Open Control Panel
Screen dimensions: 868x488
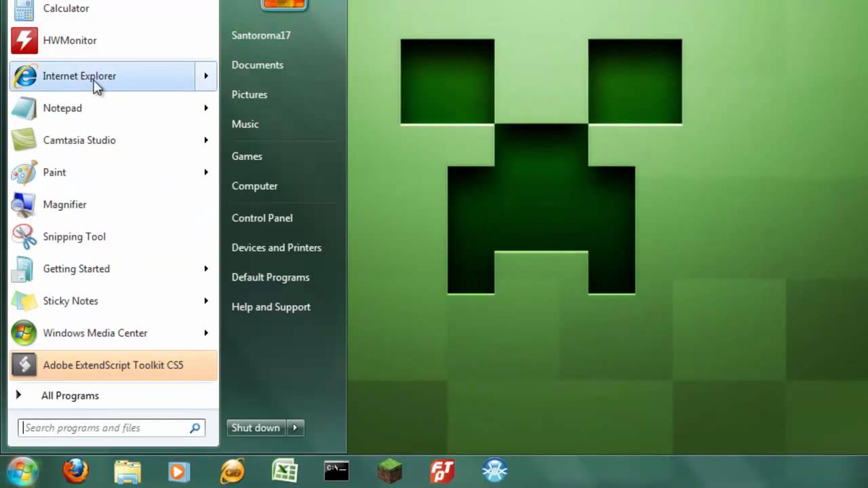tap(262, 218)
